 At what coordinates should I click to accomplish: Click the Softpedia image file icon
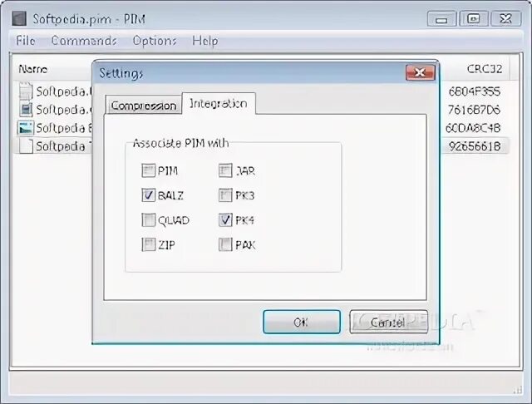click(x=26, y=127)
